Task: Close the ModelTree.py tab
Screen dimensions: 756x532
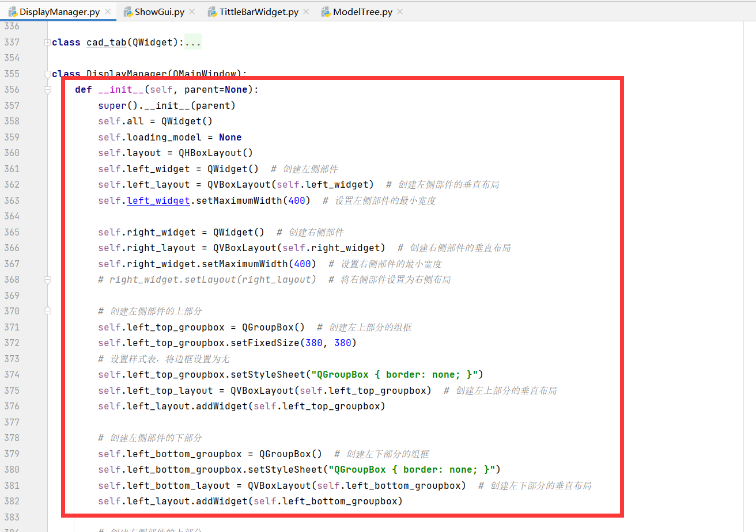Action: (399, 12)
